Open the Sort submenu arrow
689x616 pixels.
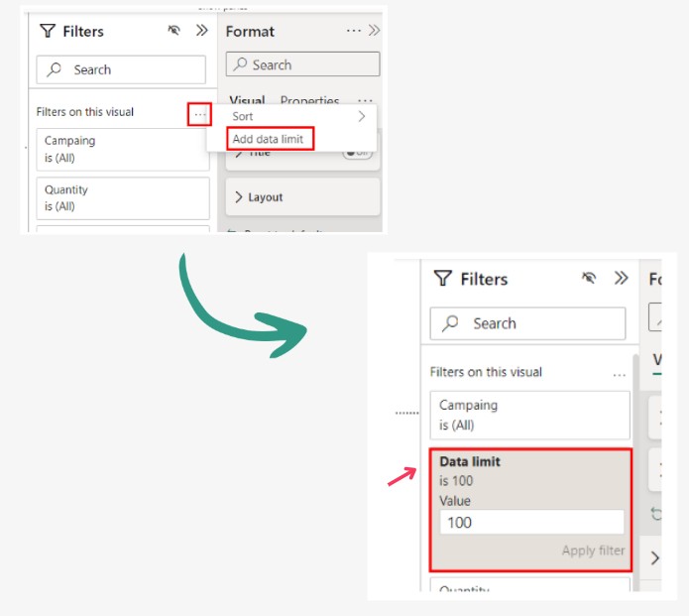(x=362, y=116)
